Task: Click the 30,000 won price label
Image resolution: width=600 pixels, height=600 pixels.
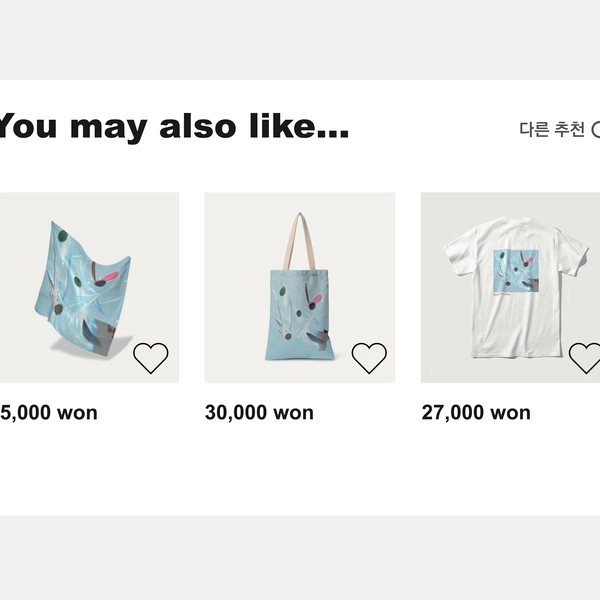Action: 259,412
